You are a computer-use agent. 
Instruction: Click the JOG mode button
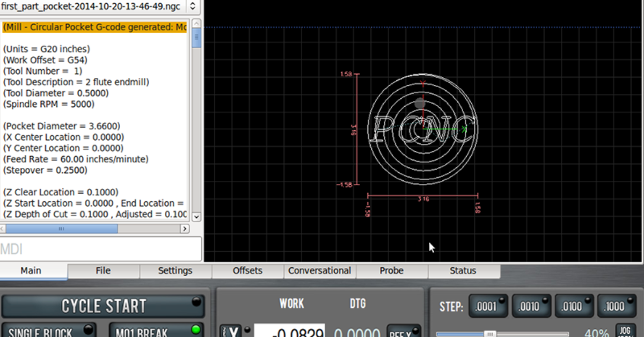click(624, 331)
